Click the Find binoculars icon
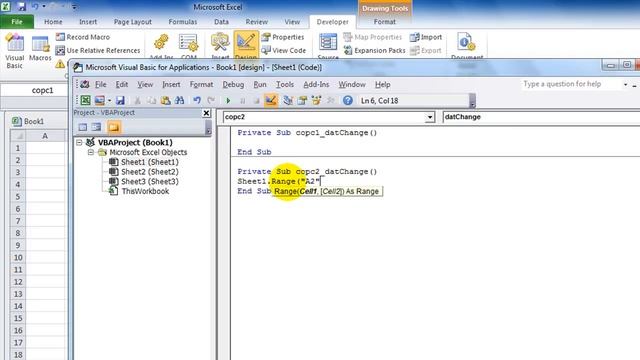Image resolution: width=640 pixels, height=360 pixels. coord(179,100)
